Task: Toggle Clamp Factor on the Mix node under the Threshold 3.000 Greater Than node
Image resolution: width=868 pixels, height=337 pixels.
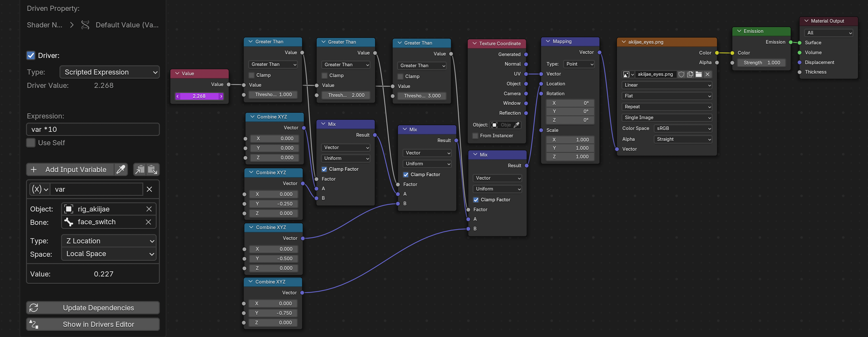Action: coord(406,174)
